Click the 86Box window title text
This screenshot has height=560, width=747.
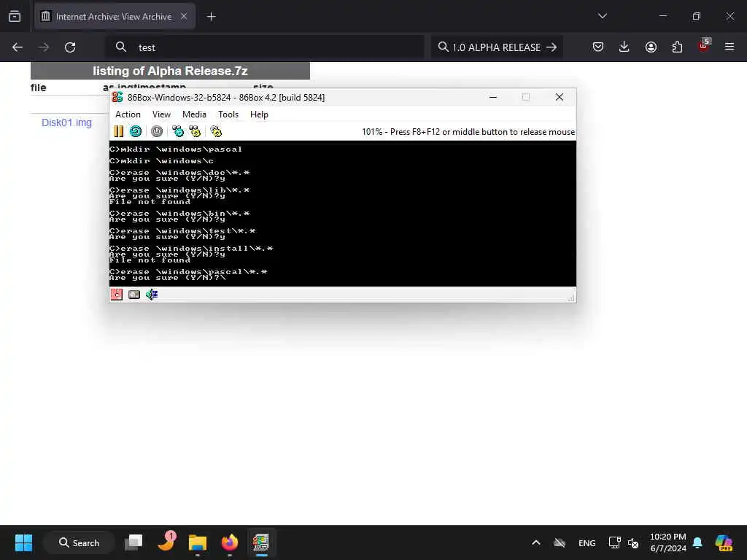tap(226, 98)
